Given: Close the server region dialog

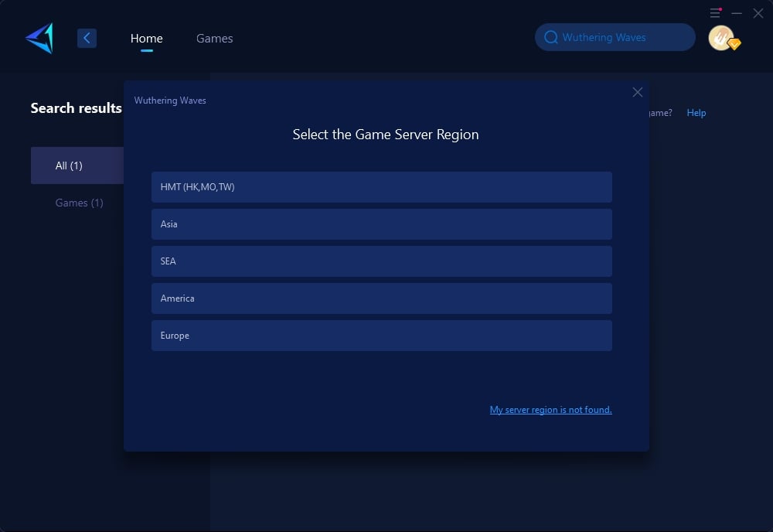Looking at the screenshot, I should pyautogui.click(x=638, y=92).
